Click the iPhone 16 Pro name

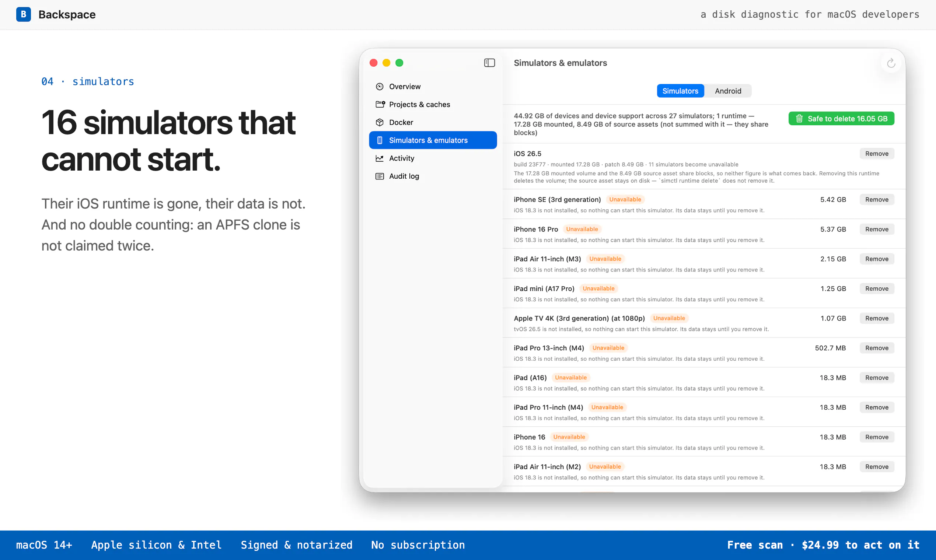535,229
